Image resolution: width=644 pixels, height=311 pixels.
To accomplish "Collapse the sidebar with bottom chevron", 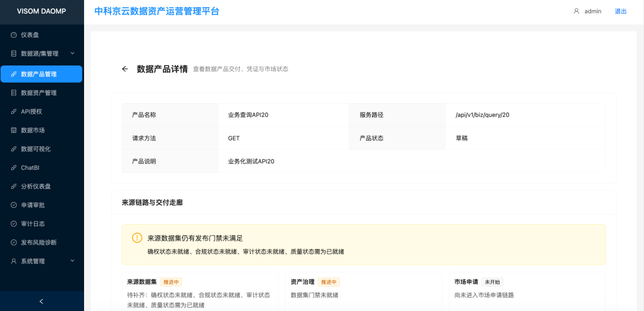I will click(x=41, y=301).
